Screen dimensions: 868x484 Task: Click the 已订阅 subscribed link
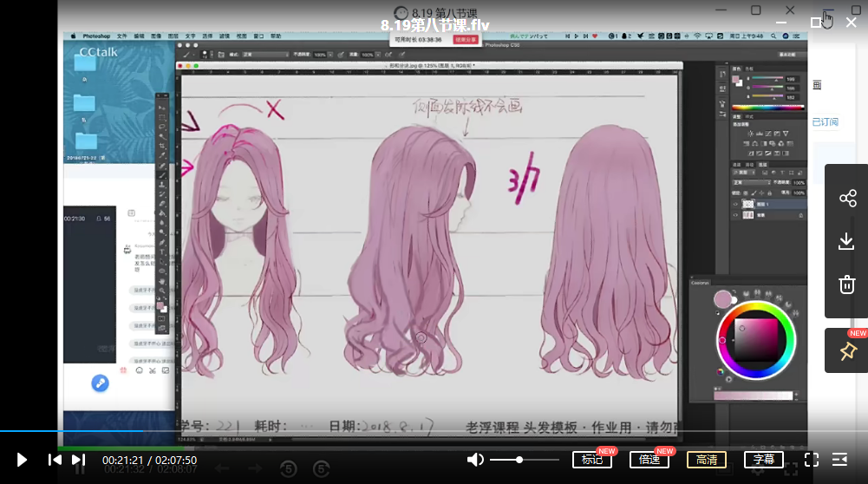tap(825, 121)
